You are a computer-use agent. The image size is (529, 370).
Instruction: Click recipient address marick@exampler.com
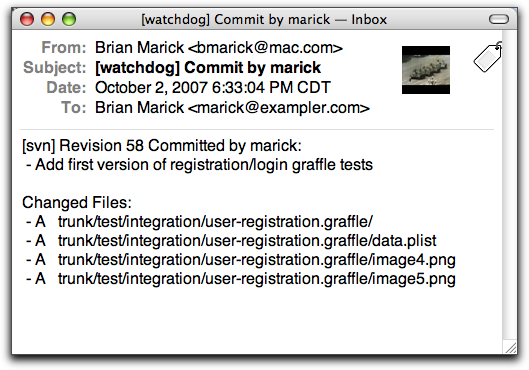(279, 108)
